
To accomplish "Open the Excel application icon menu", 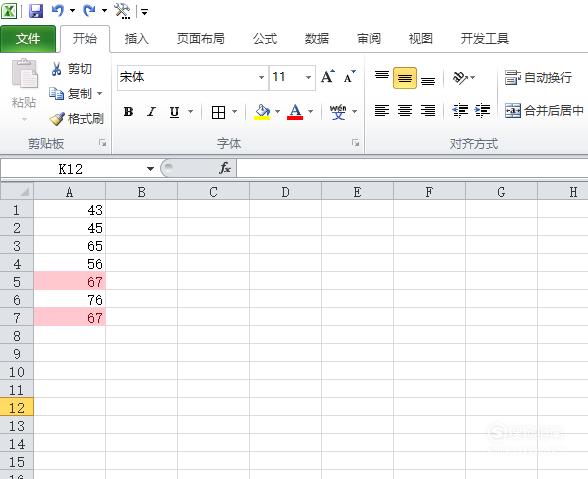I will coord(9,11).
